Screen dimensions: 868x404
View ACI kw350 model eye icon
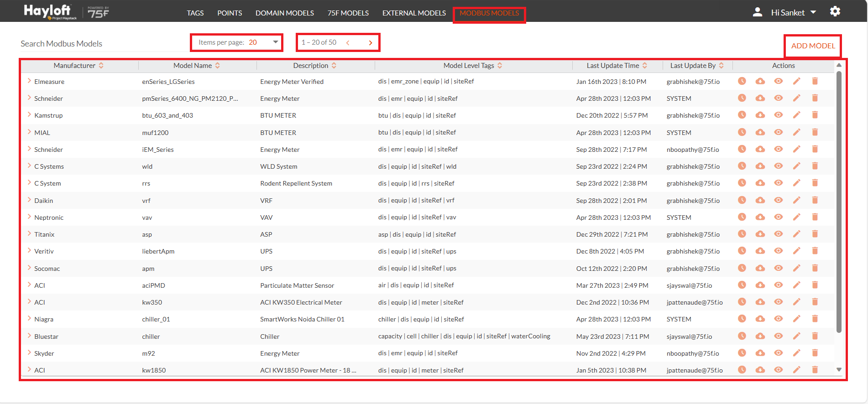(x=779, y=302)
